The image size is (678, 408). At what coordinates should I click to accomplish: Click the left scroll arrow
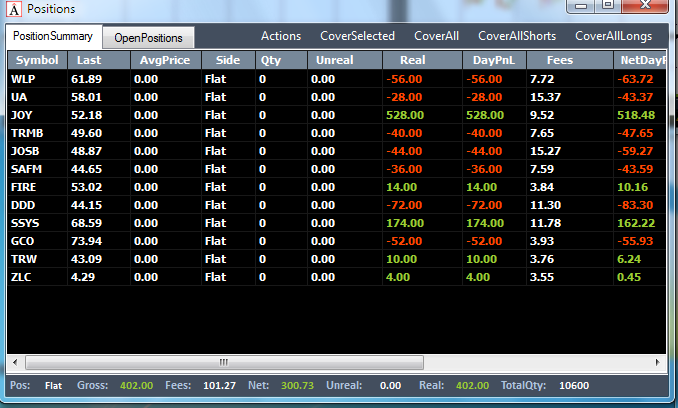point(15,363)
